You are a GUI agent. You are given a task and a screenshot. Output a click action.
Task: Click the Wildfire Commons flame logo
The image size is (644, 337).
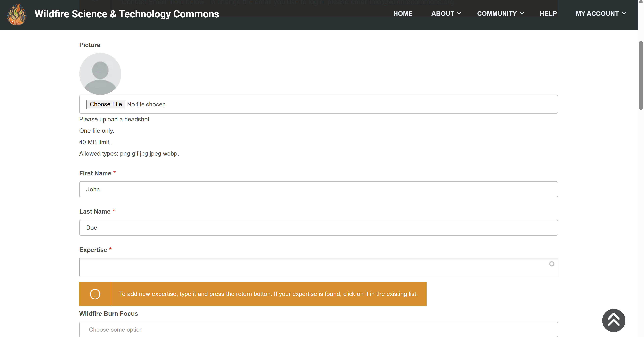[17, 14]
